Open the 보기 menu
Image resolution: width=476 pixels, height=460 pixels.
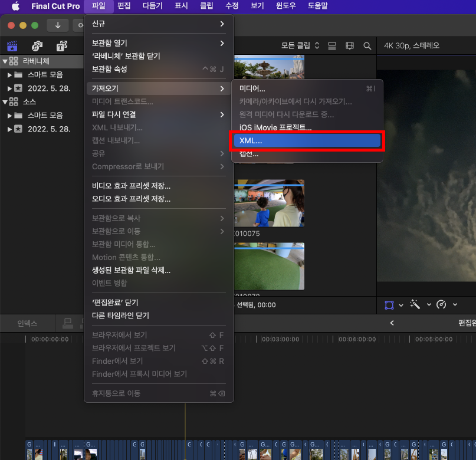coord(257,6)
